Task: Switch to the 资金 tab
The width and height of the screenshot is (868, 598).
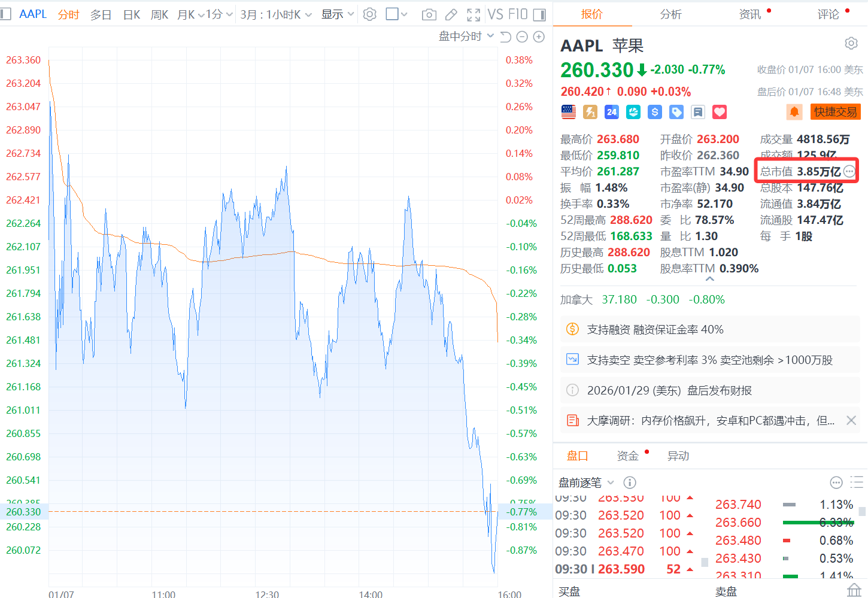Action: pos(627,456)
